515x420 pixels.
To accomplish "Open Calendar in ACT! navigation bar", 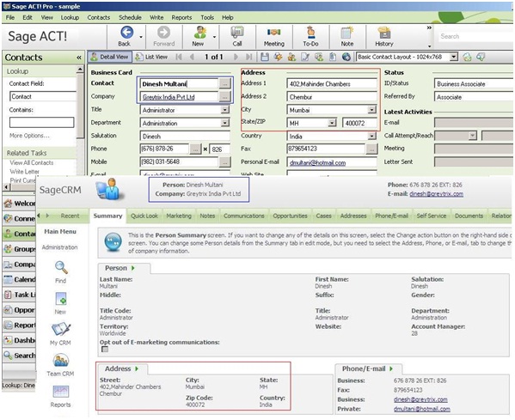I will pyautogui.click(x=20, y=279).
